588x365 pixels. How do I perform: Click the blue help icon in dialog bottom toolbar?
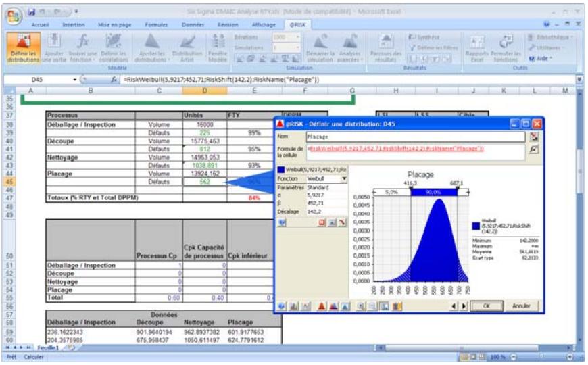pos(282,306)
